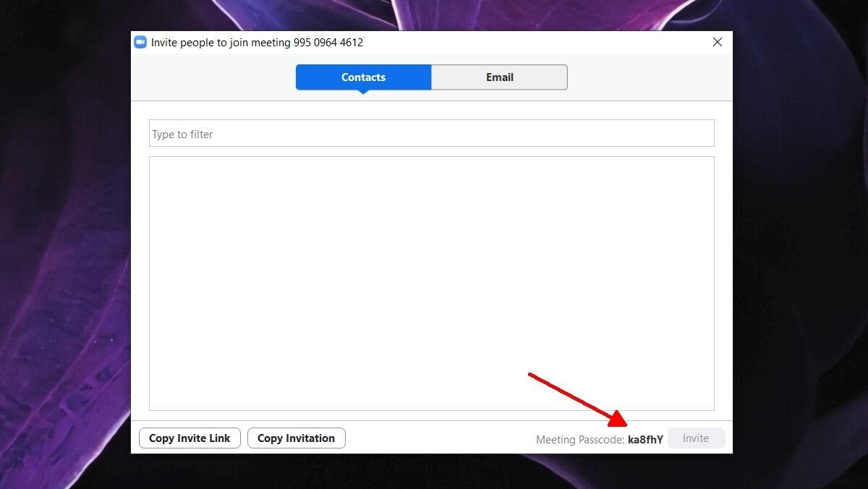The image size is (868, 489).
Task: Click the downward pointer under the Contacts tab
Action: [362, 92]
